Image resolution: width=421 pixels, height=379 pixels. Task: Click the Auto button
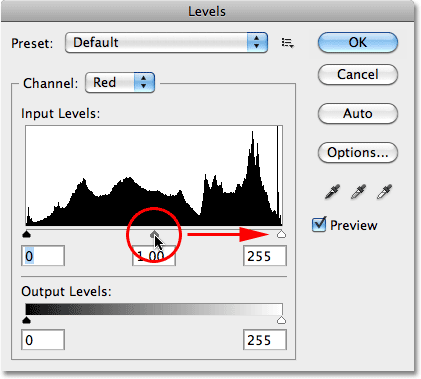(358, 113)
